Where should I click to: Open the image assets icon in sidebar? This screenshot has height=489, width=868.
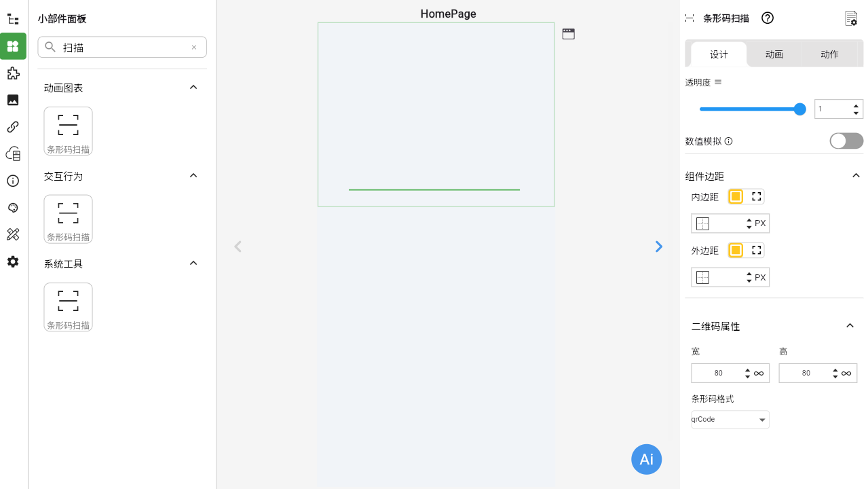click(13, 100)
